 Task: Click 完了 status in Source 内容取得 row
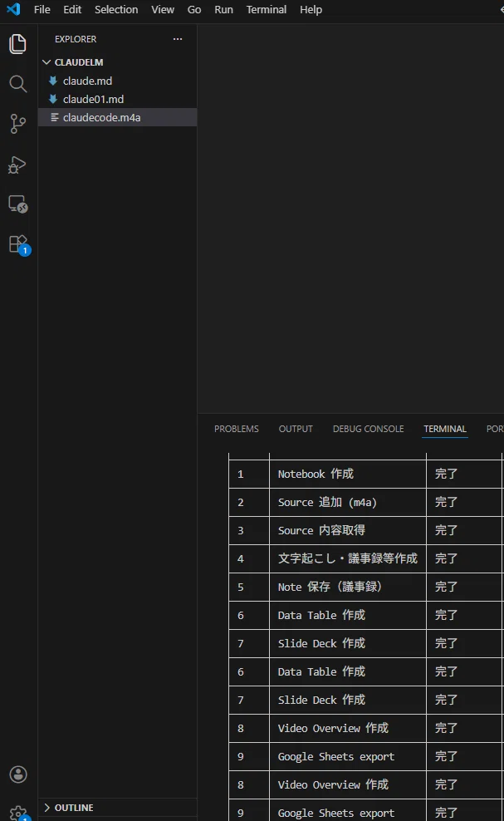[x=447, y=530]
